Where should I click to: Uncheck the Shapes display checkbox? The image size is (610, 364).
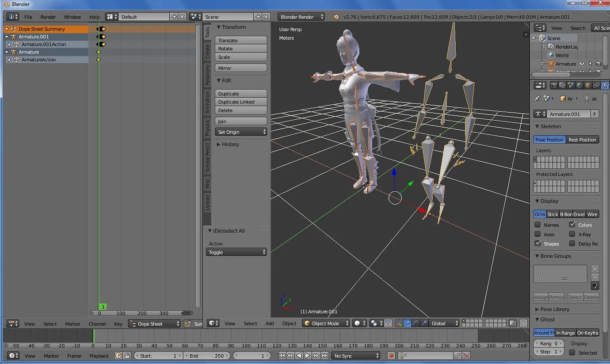tap(538, 243)
